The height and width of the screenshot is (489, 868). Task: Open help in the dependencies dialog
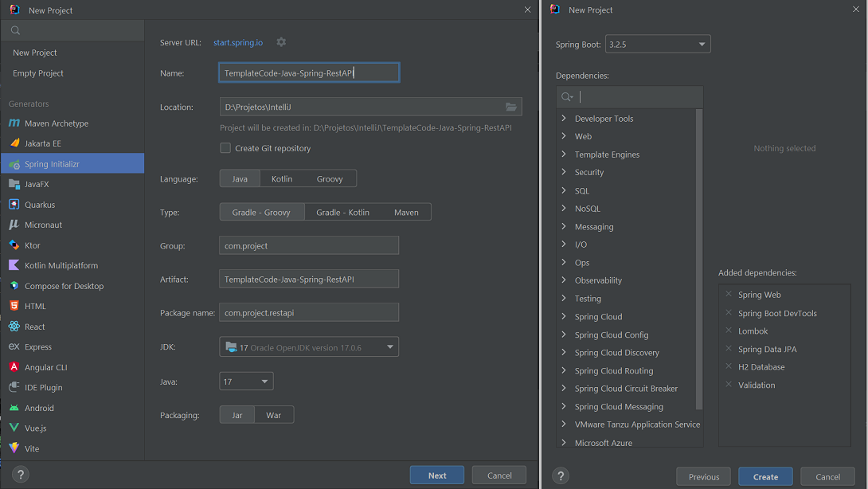(x=561, y=475)
